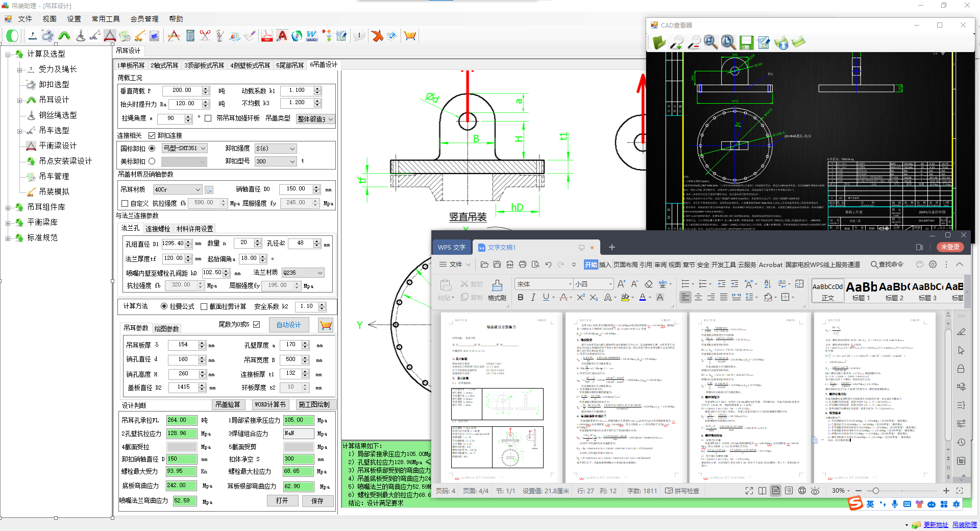This screenshot has width=980, height=531.
Task: Switch to 连接螺栓 tab
Action: (x=158, y=229)
